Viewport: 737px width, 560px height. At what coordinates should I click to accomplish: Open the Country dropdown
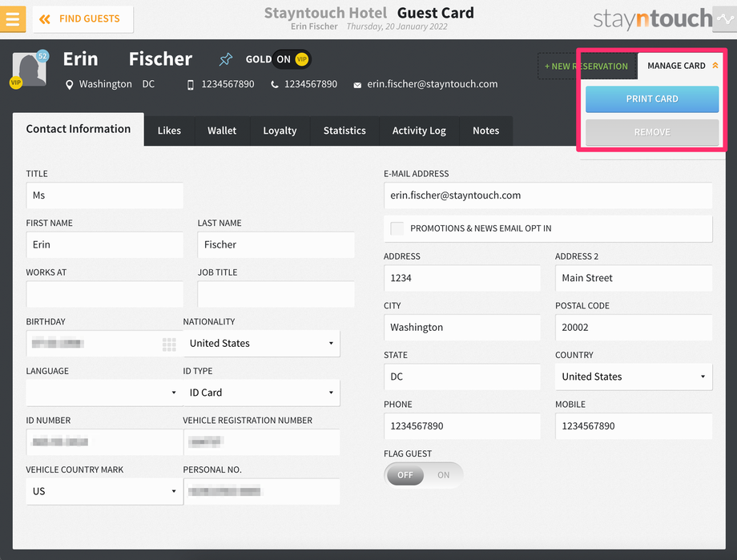(634, 377)
